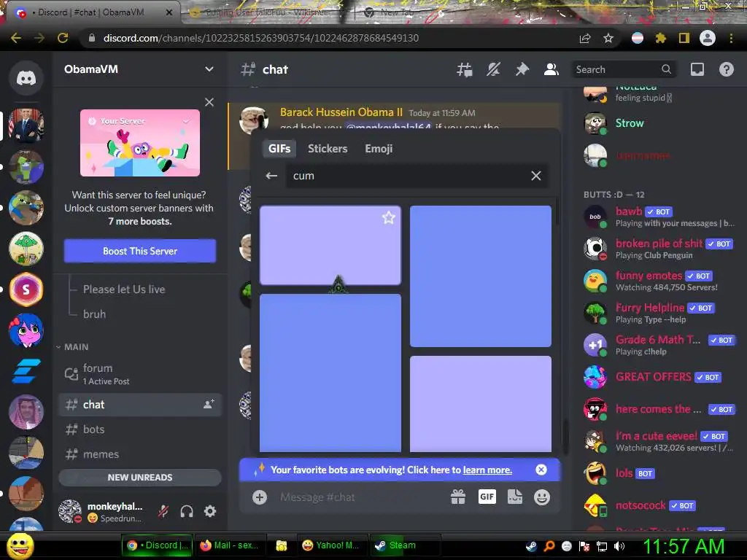Open the sticker picker icon
The image size is (747, 560).
[x=514, y=497]
